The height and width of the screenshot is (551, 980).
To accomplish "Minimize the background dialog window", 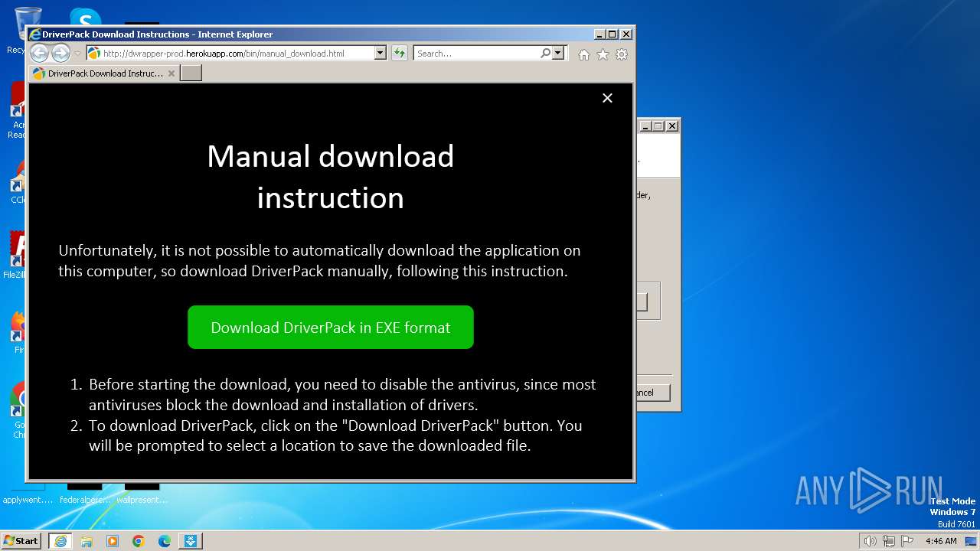I will click(645, 126).
